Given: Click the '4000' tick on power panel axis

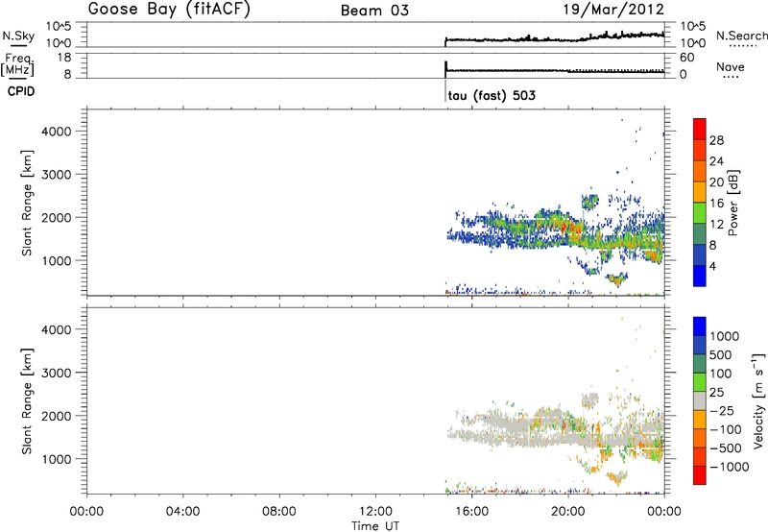Looking at the screenshot, I should 57,132.
